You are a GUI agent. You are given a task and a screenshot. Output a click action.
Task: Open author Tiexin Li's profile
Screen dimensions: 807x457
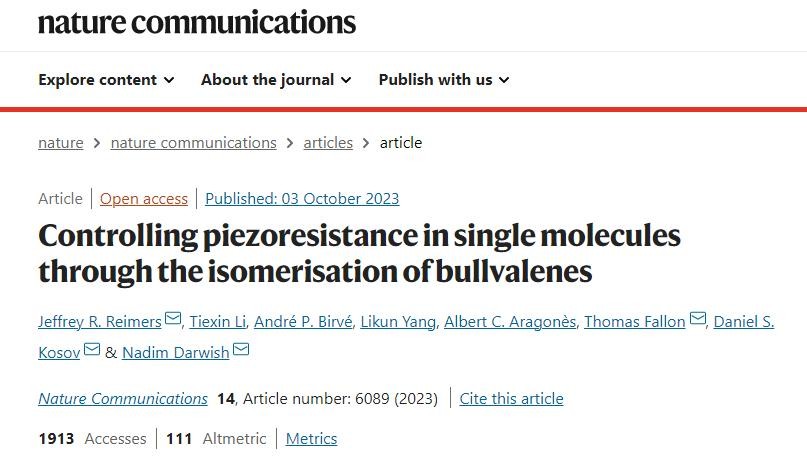point(214,321)
